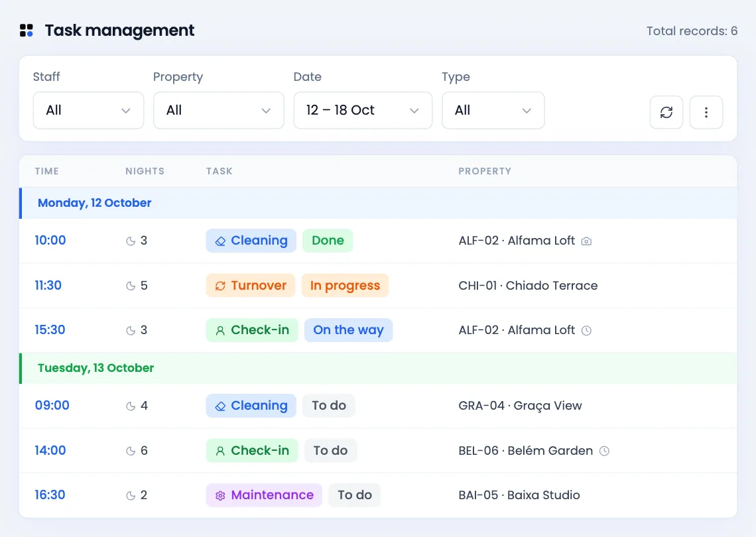This screenshot has height=537, width=756.
Task: Click the Task management grid logo icon
Action: 27,30
